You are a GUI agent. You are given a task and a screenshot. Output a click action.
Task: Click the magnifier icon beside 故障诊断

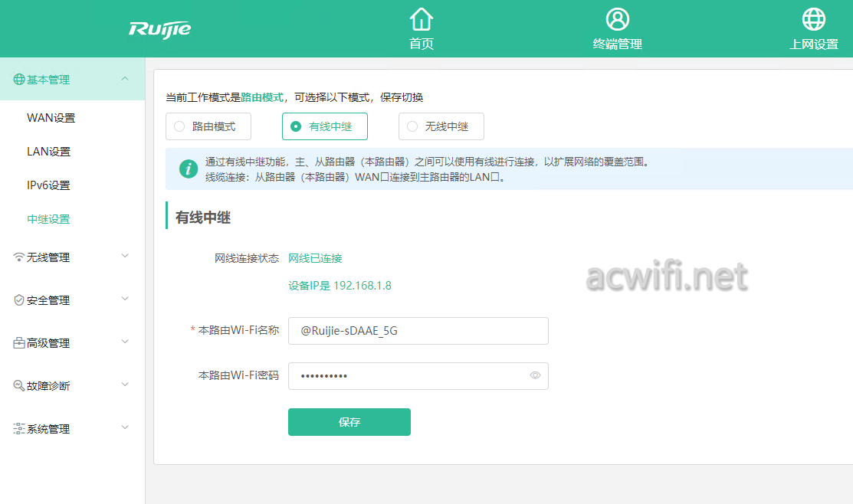pyautogui.click(x=19, y=385)
